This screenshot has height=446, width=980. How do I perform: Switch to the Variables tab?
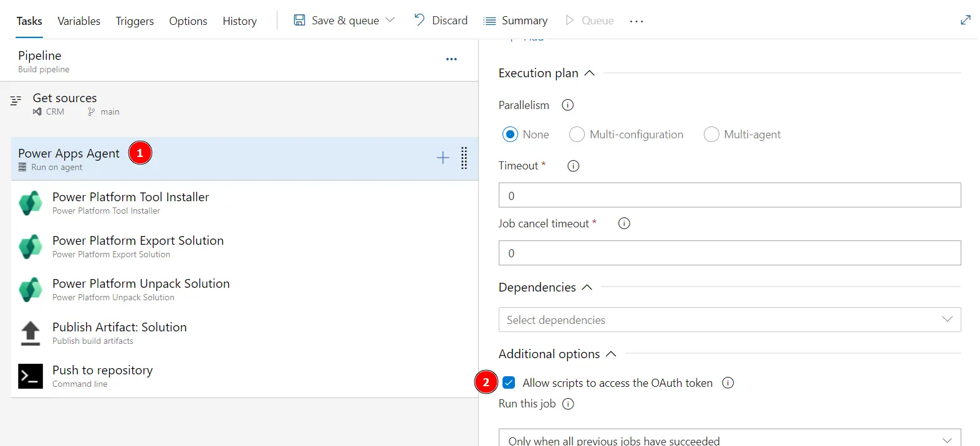tap(79, 21)
